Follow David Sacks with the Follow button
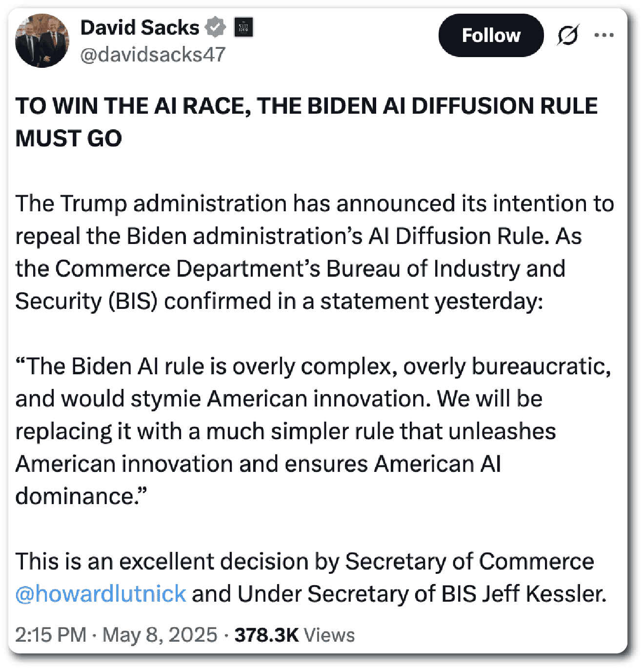Image resolution: width=644 pixels, height=670 pixels. tap(491, 35)
